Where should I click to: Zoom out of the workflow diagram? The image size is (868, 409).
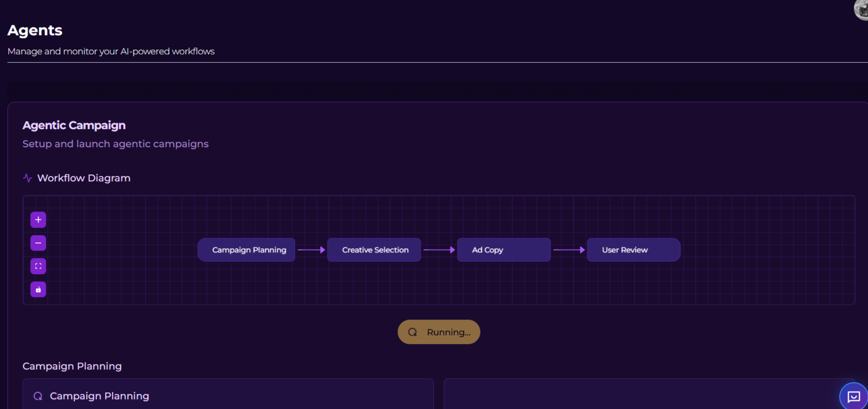point(38,243)
